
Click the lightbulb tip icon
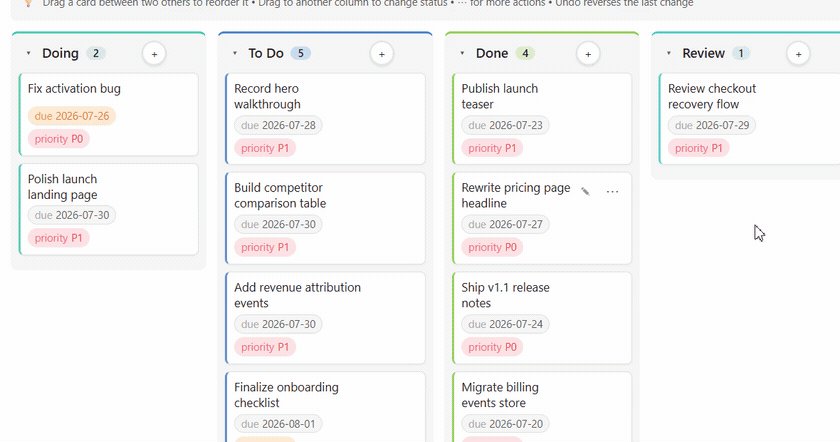click(x=28, y=3)
